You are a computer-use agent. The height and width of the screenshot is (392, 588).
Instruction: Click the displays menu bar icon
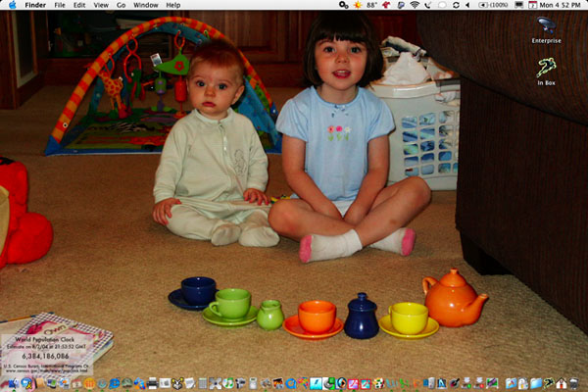pos(519,5)
